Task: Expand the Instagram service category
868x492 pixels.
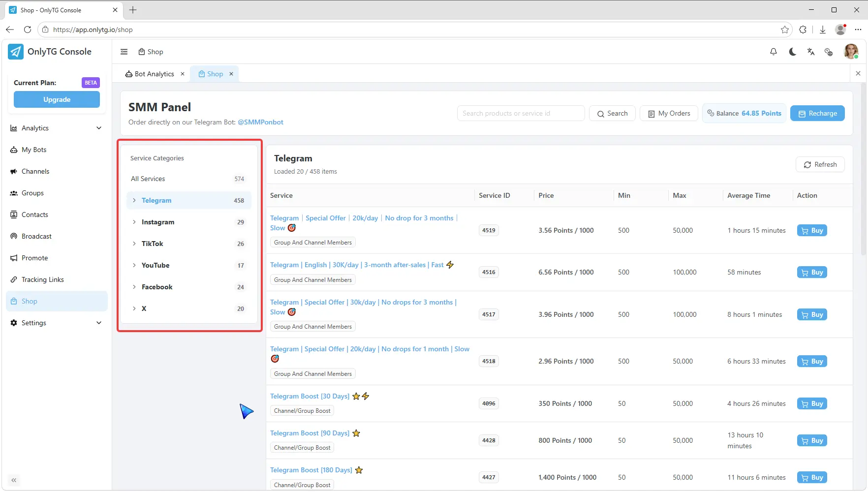Action: tap(189, 222)
